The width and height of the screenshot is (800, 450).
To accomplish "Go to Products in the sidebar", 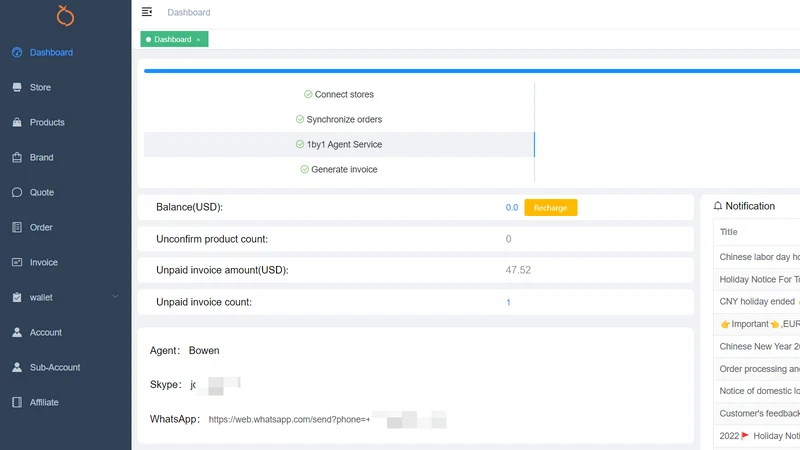I will (x=47, y=122).
